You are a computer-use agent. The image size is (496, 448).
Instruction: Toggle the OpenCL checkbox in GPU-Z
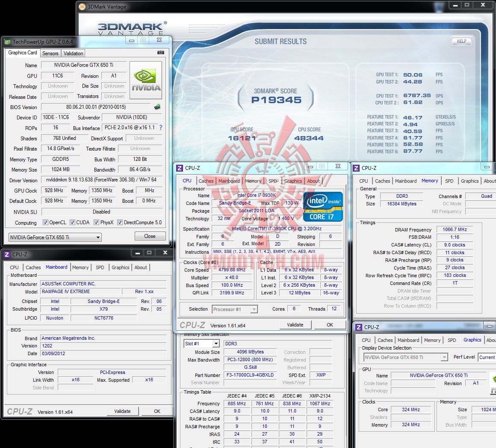(46, 222)
